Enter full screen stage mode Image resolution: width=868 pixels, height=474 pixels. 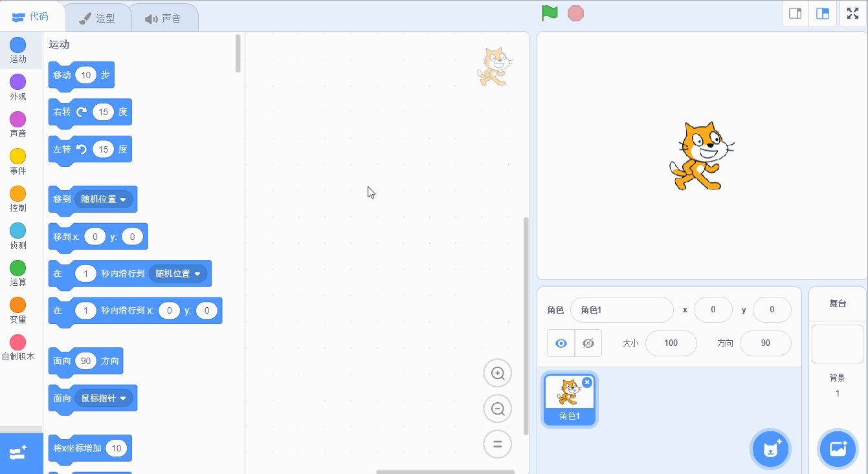click(853, 14)
